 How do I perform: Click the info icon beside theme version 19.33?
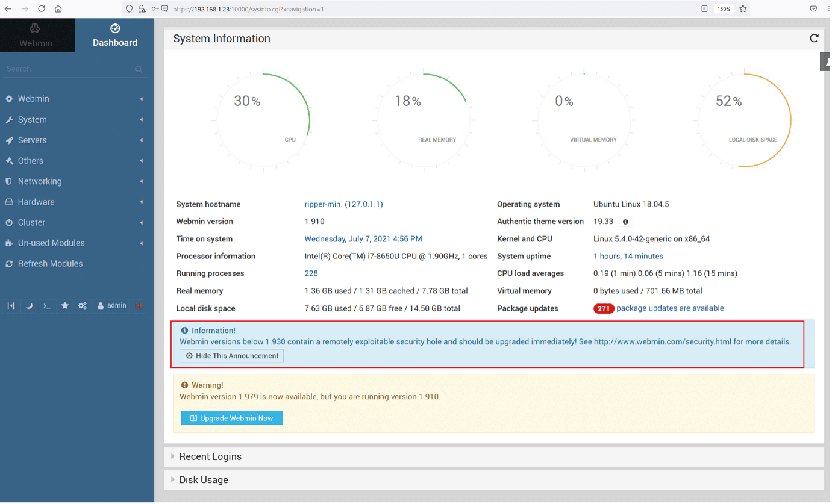pyautogui.click(x=625, y=222)
